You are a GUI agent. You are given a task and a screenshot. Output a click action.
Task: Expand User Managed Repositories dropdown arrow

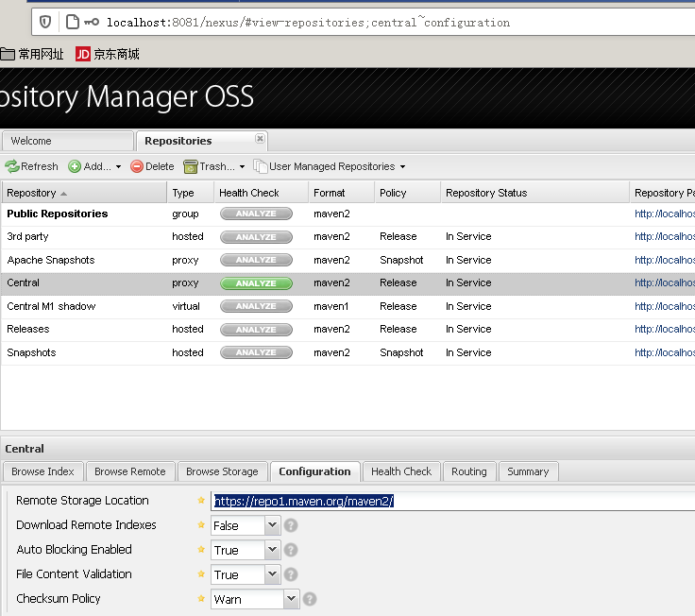[x=402, y=166]
